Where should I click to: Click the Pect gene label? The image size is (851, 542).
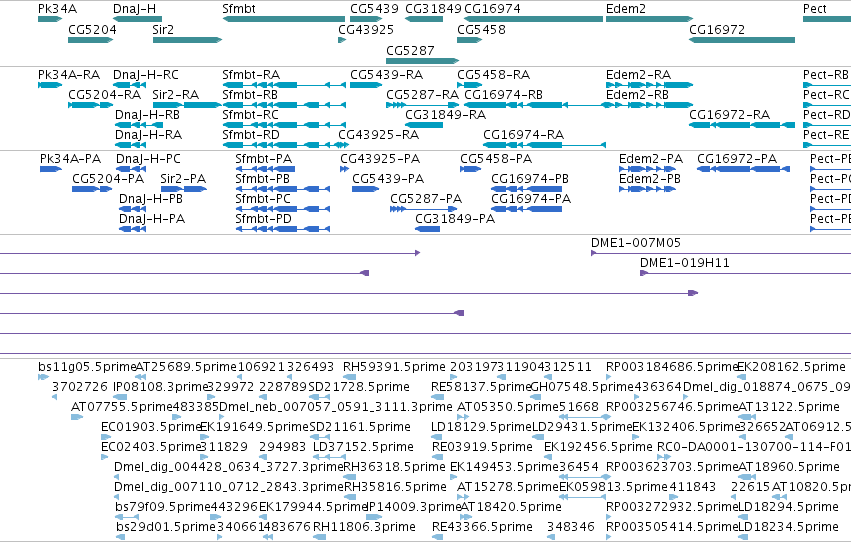[815, 9]
